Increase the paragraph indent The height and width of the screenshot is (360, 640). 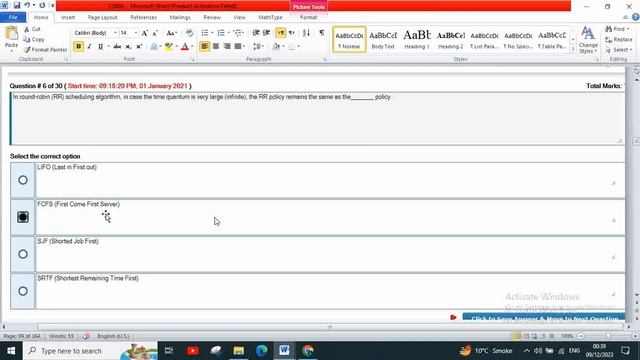tap(266, 33)
